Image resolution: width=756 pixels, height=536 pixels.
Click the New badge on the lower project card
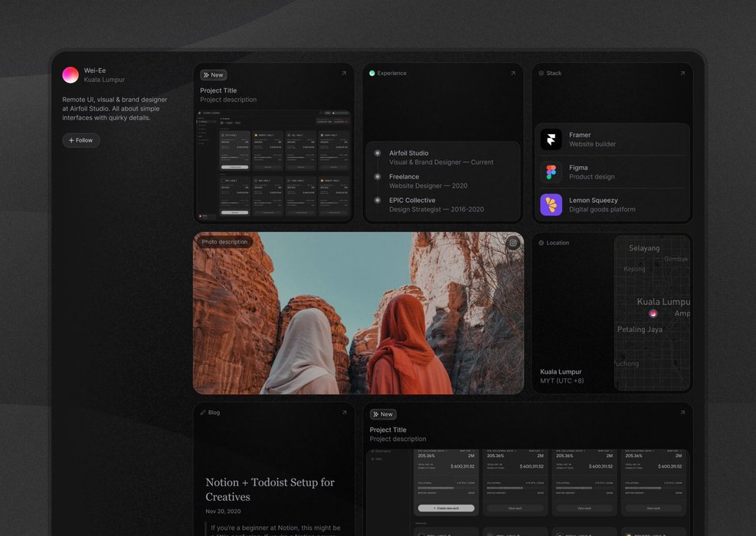click(383, 414)
